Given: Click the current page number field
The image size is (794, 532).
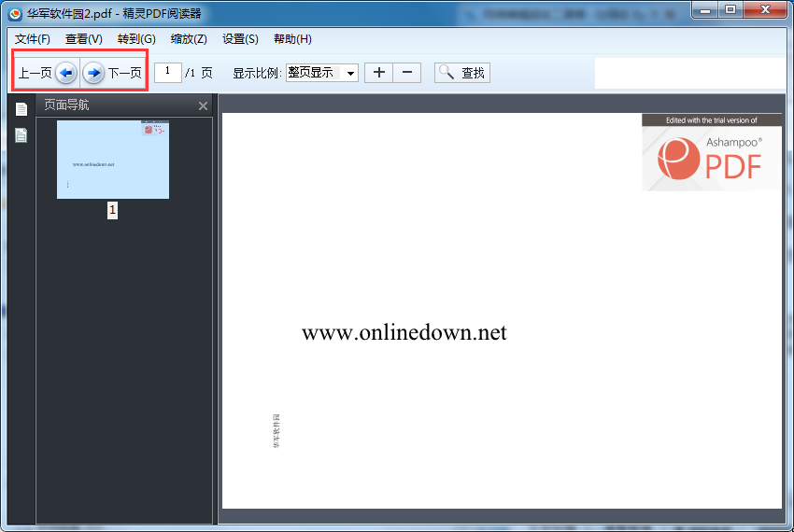Looking at the screenshot, I should click(167, 73).
